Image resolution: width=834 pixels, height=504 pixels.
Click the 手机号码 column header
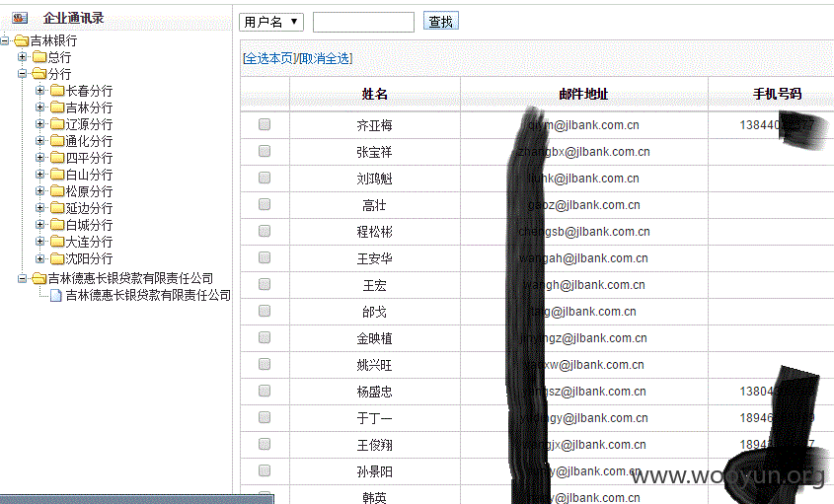777,94
